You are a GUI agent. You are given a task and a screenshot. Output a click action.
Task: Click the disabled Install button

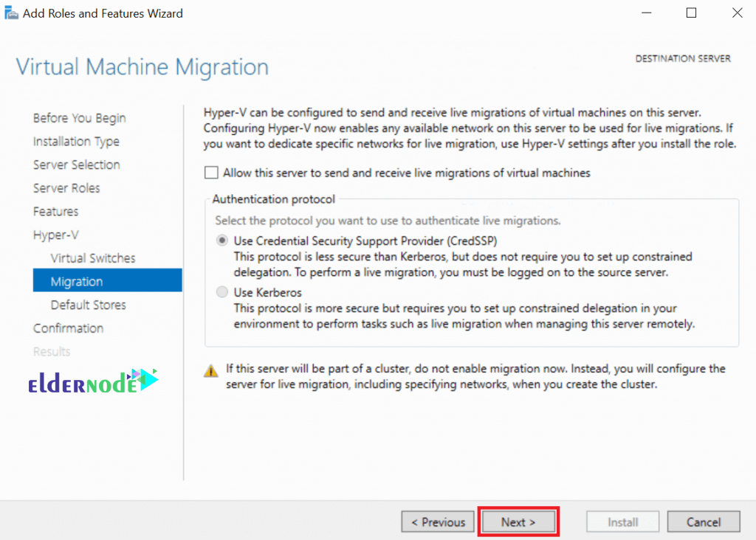coord(622,522)
